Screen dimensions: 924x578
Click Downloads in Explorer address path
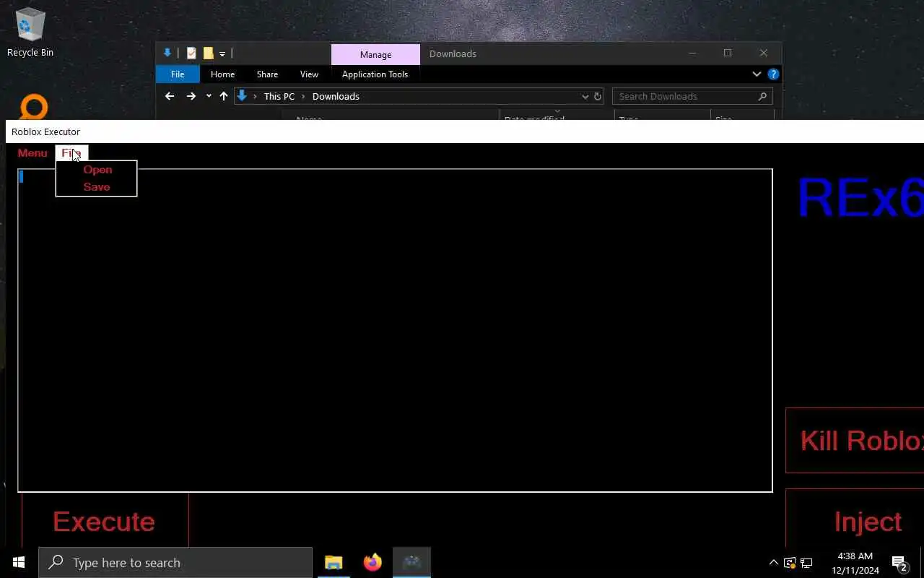pyautogui.click(x=336, y=96)
